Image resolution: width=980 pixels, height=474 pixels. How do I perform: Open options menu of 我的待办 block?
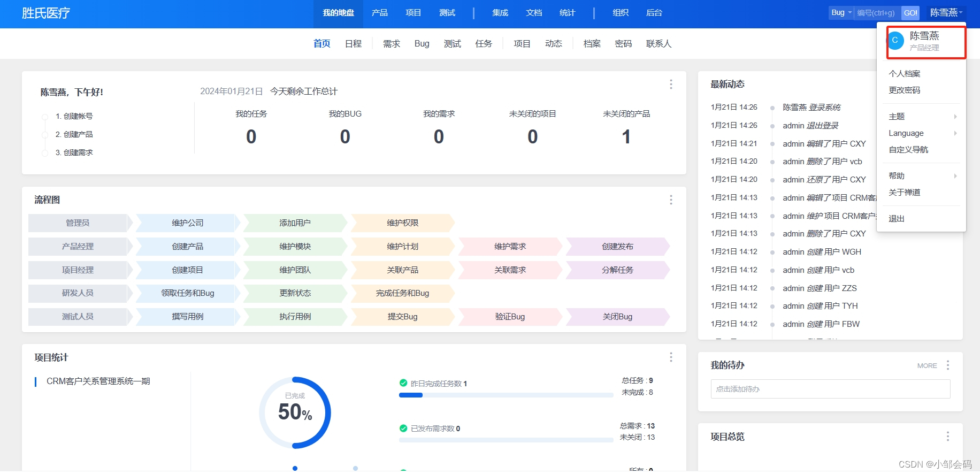tap(947, 365)
